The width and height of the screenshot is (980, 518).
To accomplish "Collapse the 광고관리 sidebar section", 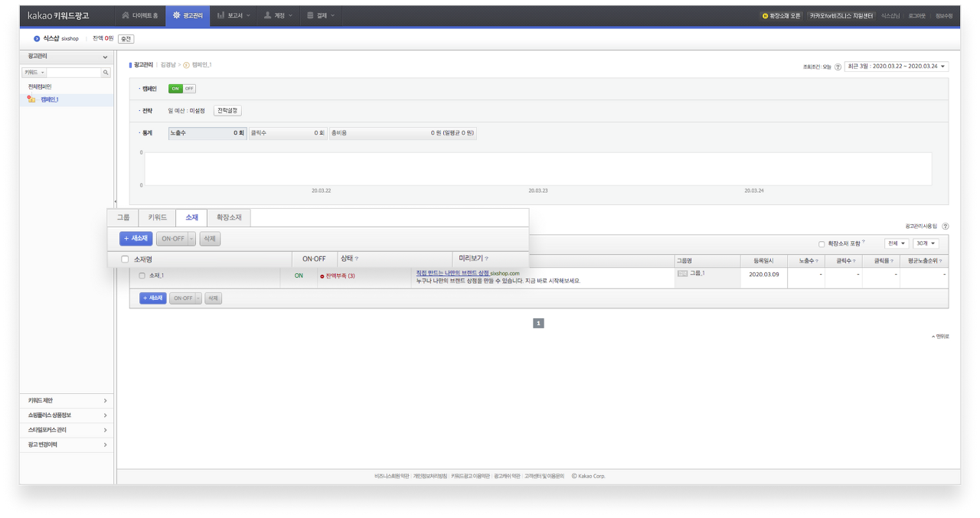I will click(x=105, y=57).
